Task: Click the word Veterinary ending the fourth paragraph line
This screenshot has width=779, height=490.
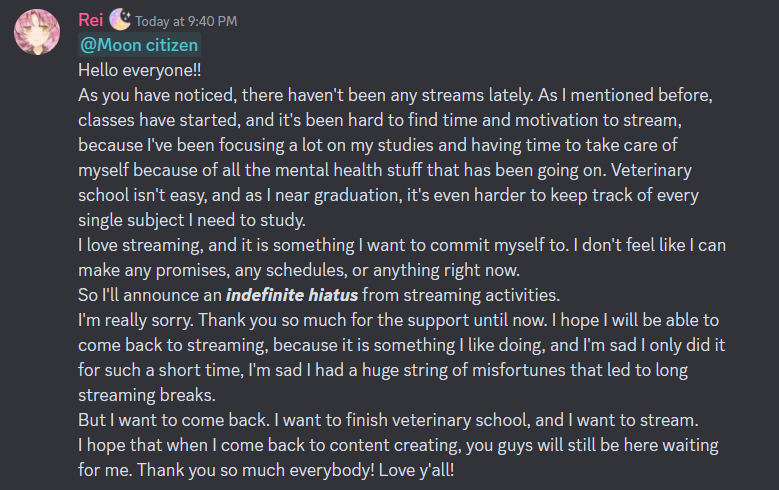Action: point(651,170)
